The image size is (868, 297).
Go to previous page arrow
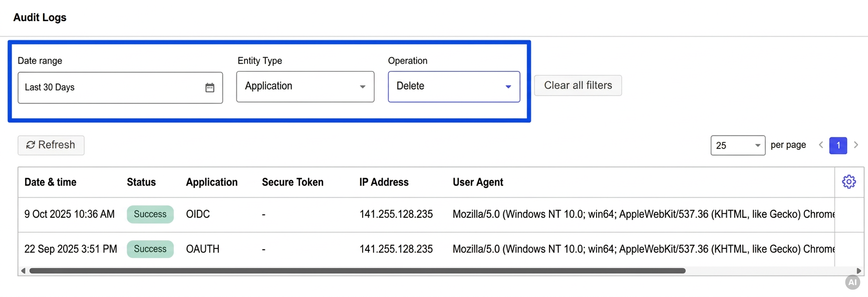point(821,145)
